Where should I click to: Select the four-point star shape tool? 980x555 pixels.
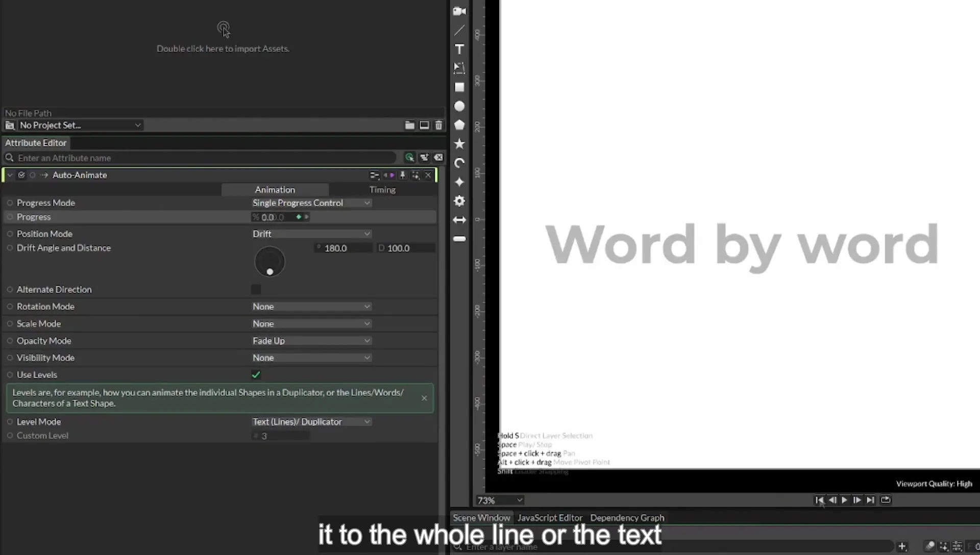(x=459, y=182)
